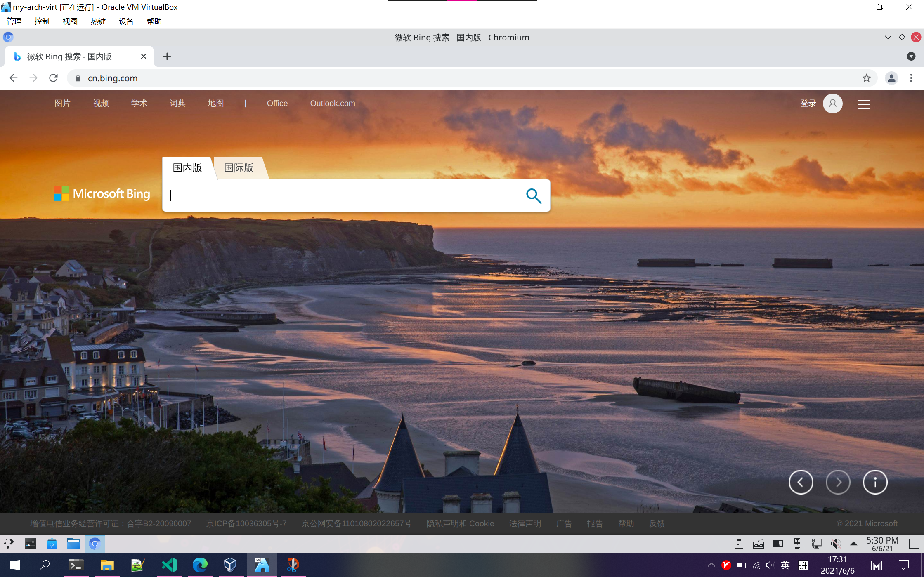924x577 pixels.
Task: Expand the Windows tray hidden icons chevron
Action: [711, 565]
